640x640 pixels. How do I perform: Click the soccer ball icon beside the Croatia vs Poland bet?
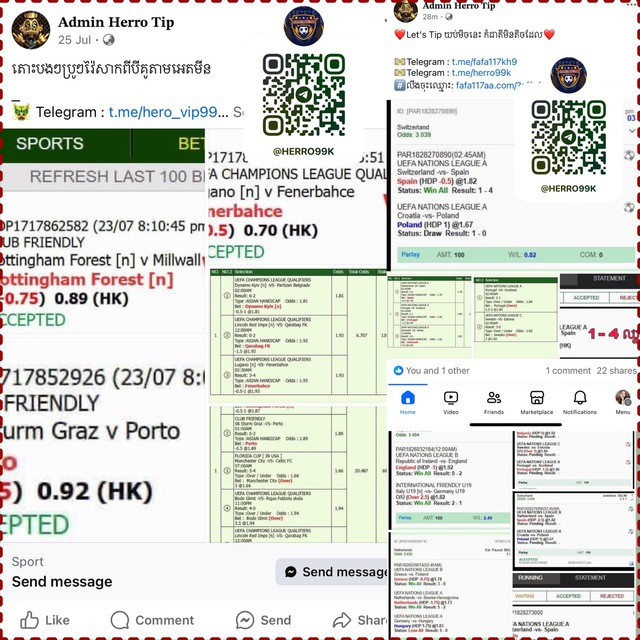[629, 207]
